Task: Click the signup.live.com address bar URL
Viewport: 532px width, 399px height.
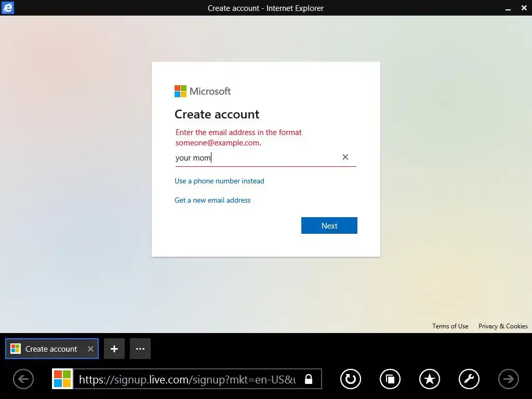Action: (x=187, y=379)
